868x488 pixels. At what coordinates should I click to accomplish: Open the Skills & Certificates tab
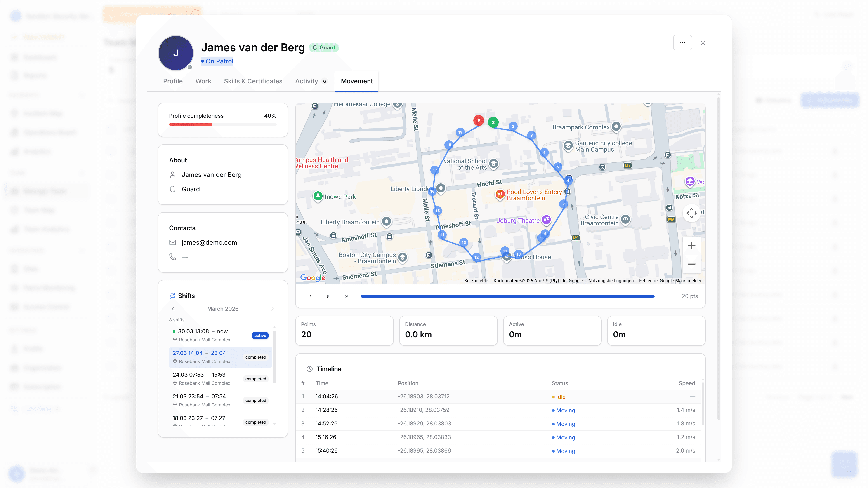pyautogui.click(x=253, y=81)
